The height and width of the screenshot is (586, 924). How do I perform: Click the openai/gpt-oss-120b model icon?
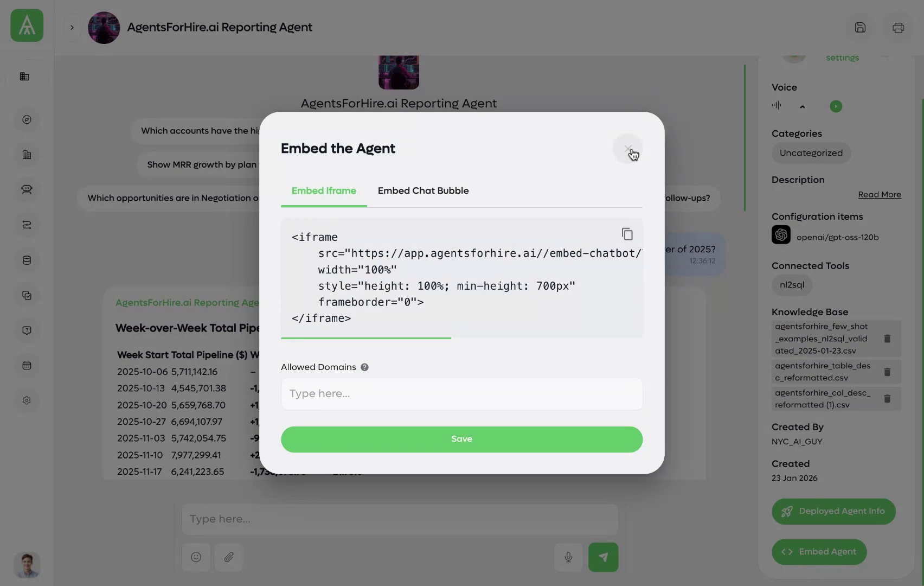pyautogui.click(x=781, y=235)
